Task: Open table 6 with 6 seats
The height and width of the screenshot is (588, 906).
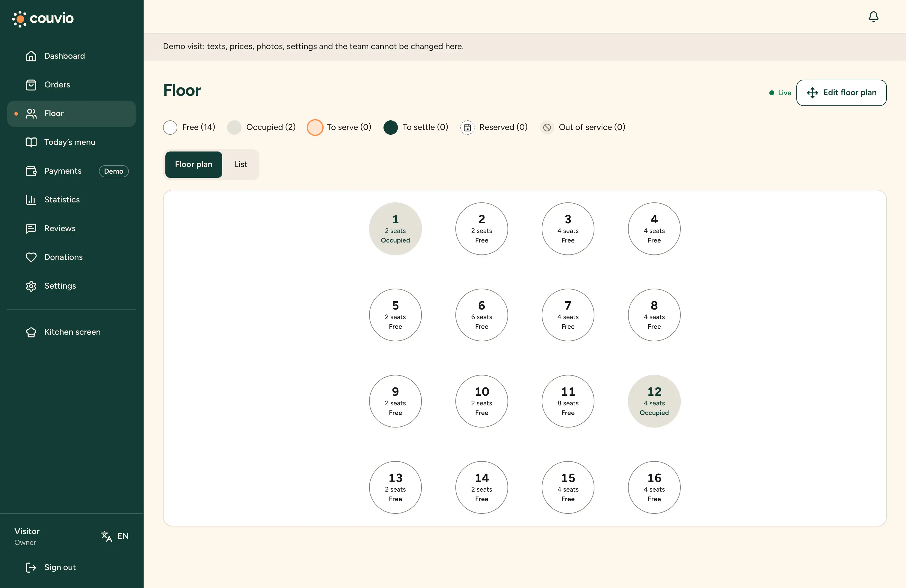Action: 481,315
